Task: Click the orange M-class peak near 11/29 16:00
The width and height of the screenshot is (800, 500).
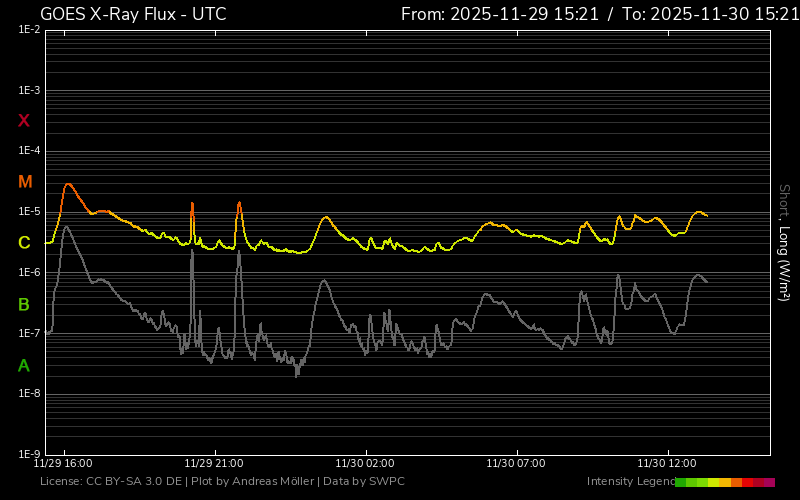Action: pos(68,184)
